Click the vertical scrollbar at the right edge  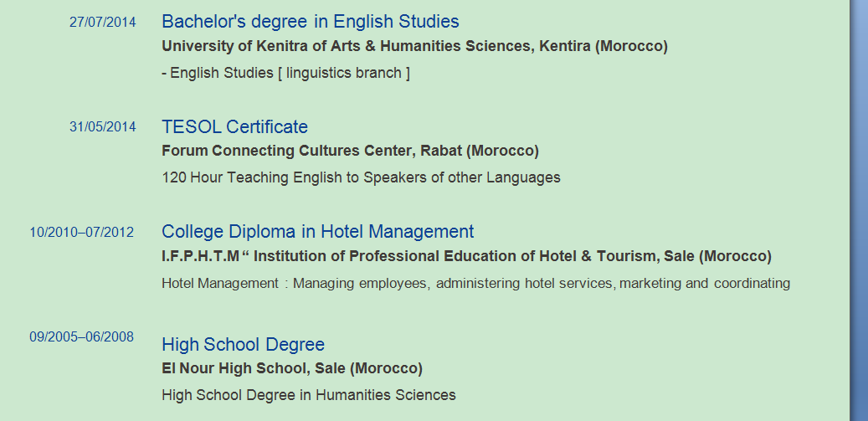click(x=859, y=209)
